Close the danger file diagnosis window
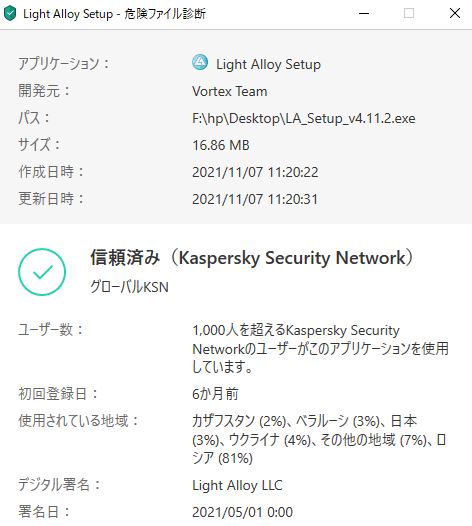This screenshot has height=526, width=472. coord(455,13)
